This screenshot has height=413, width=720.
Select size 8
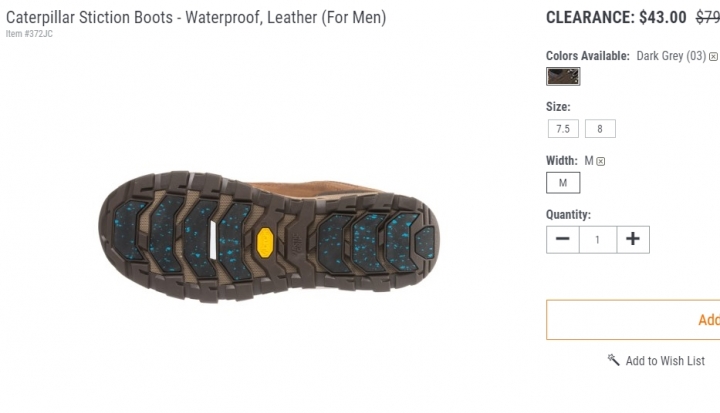(x=600, y=129)
